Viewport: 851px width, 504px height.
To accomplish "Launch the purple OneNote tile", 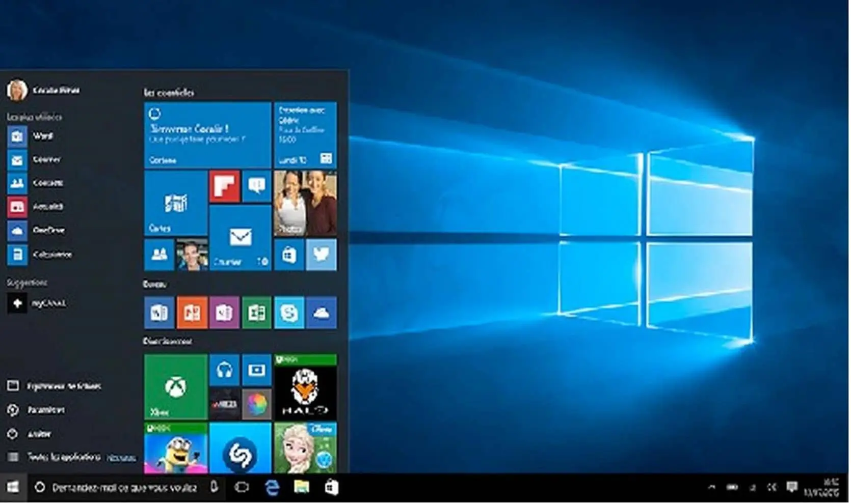I will [x=224, y=313].
